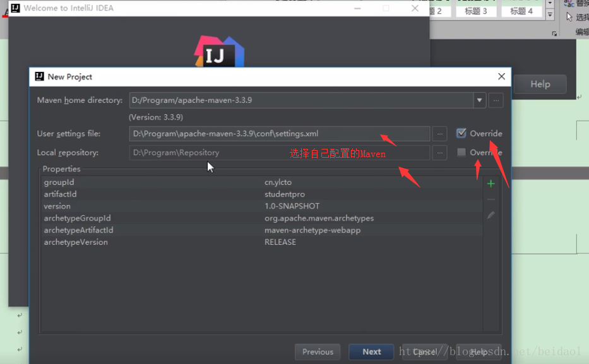Screen dimensions: 589x364
Task: Go back with the Previous button
Action: click(318, 351)
